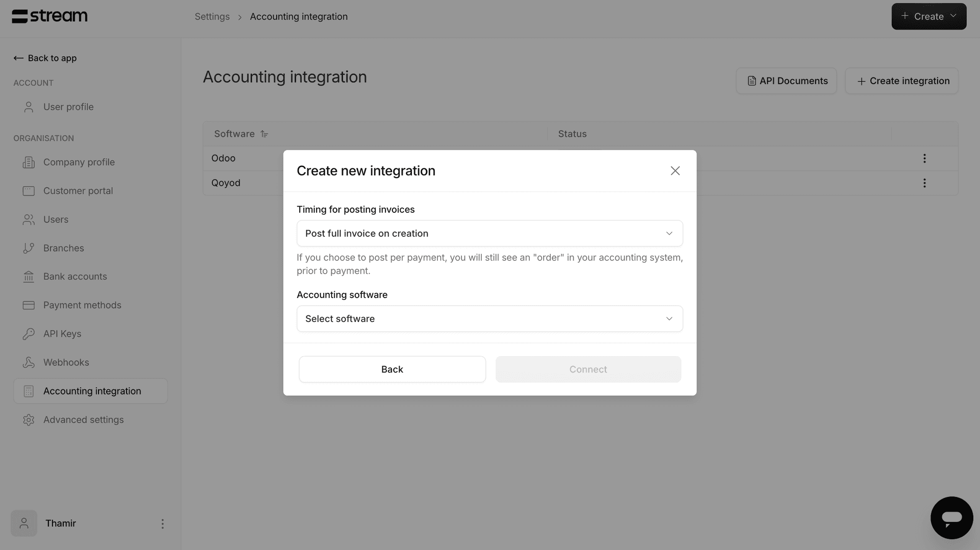Click the Create integration button
The image size is (980, 550).
[901, 81]
